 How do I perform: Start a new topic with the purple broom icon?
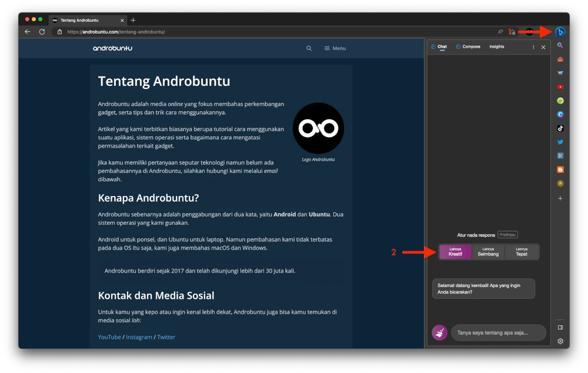pos(439,332)
